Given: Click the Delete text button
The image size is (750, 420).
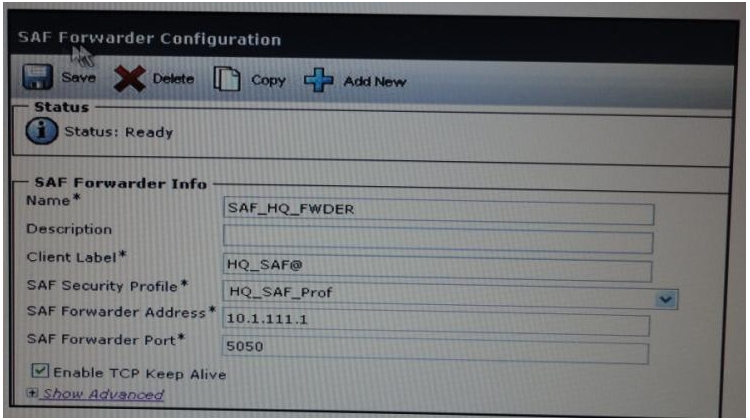Looking at the screenshot, I should click(173, 79).
